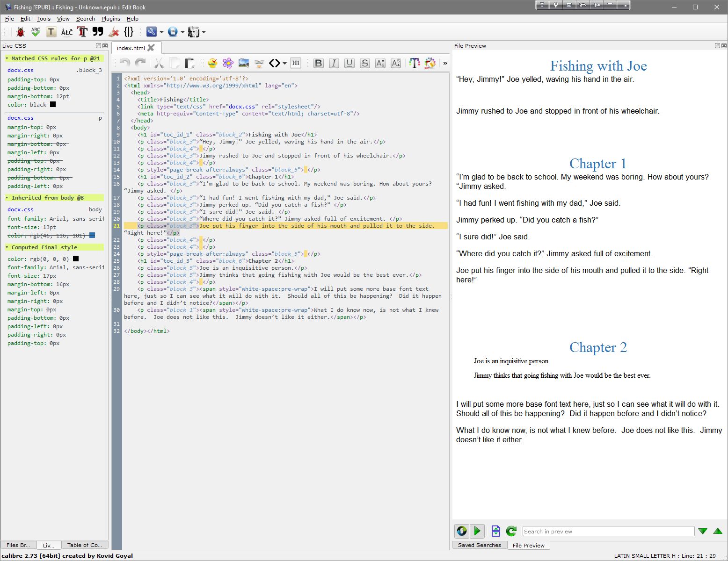
Task: Click the cut scissors icon
Action: point(159,63)
